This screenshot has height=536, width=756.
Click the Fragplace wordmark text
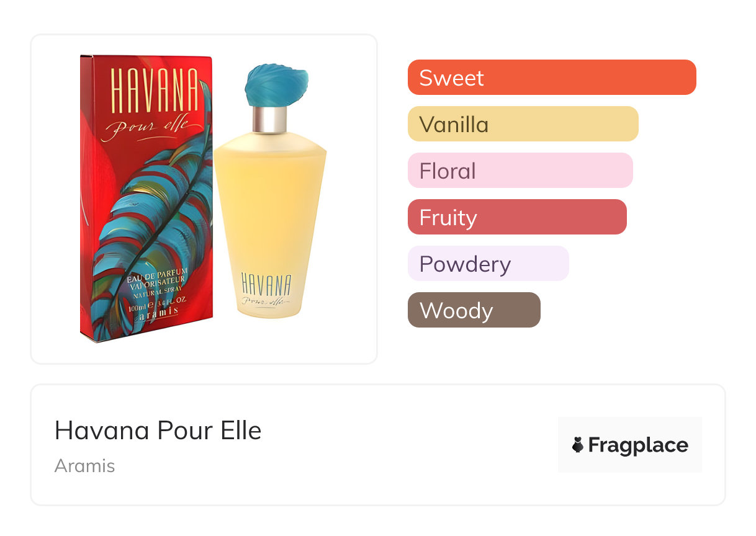[638, 445]
